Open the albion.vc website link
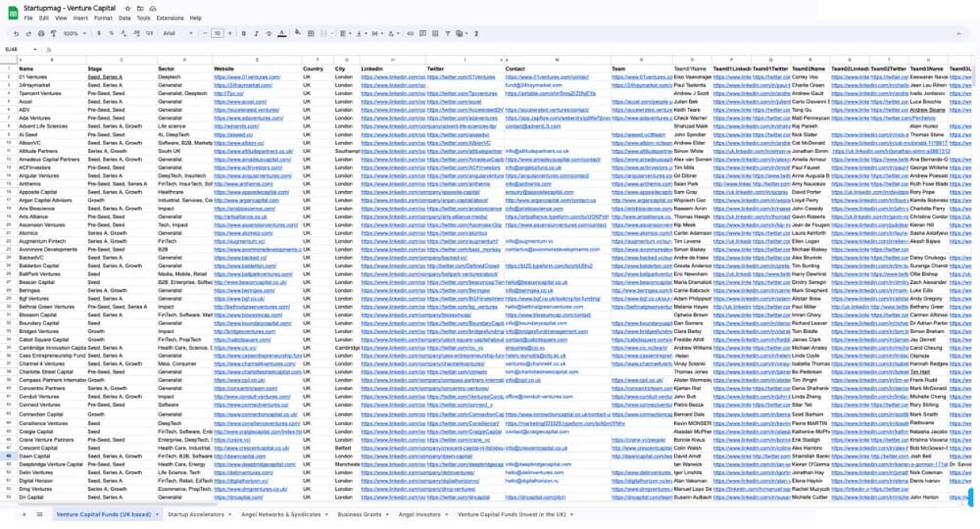This screenshot has width=980, height=529. tap(239, 142)
